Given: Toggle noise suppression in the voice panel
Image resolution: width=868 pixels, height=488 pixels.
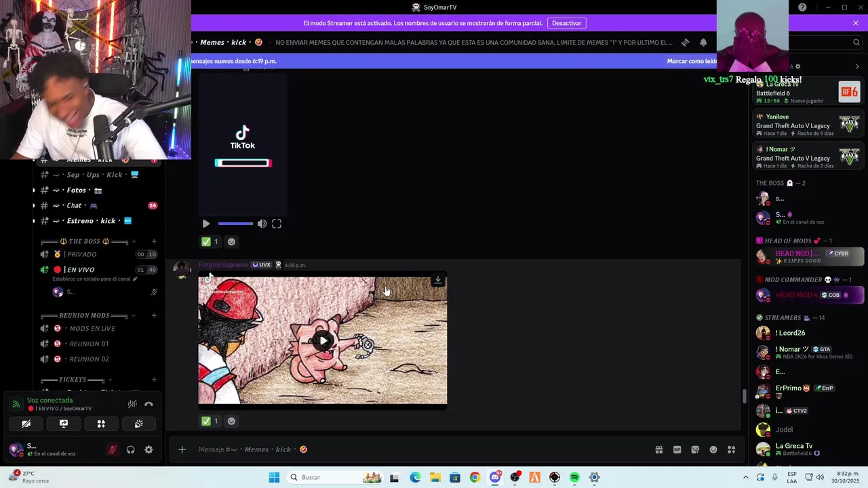Looking at the screenshot, I should click(133, 404).
